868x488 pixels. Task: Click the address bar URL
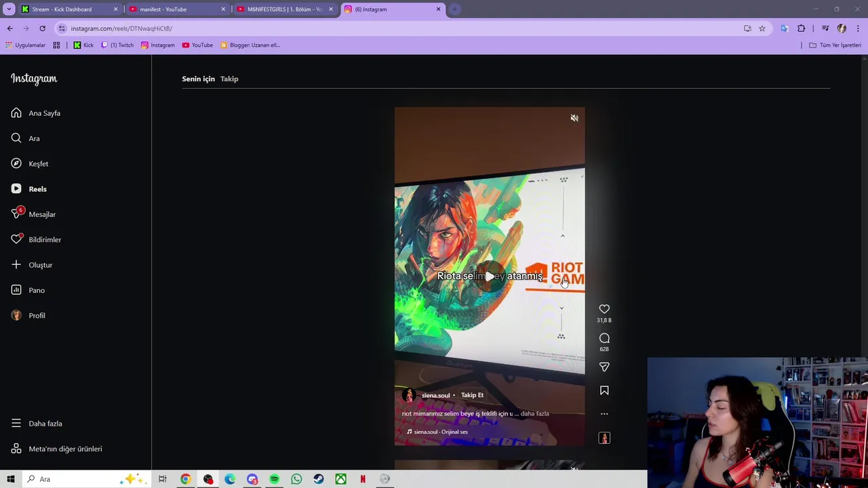(121, 28)
